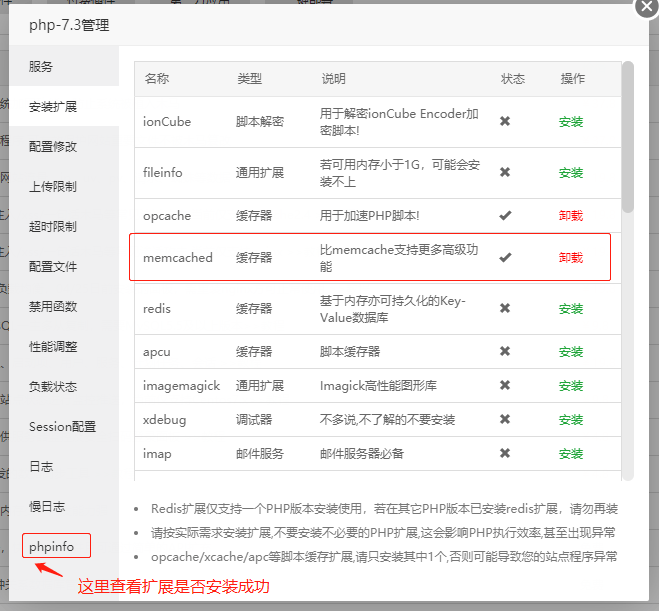The height and width of the screenshot is (611, 659).
Task: Click the imagemagick extension name
Action: (181, 386)
